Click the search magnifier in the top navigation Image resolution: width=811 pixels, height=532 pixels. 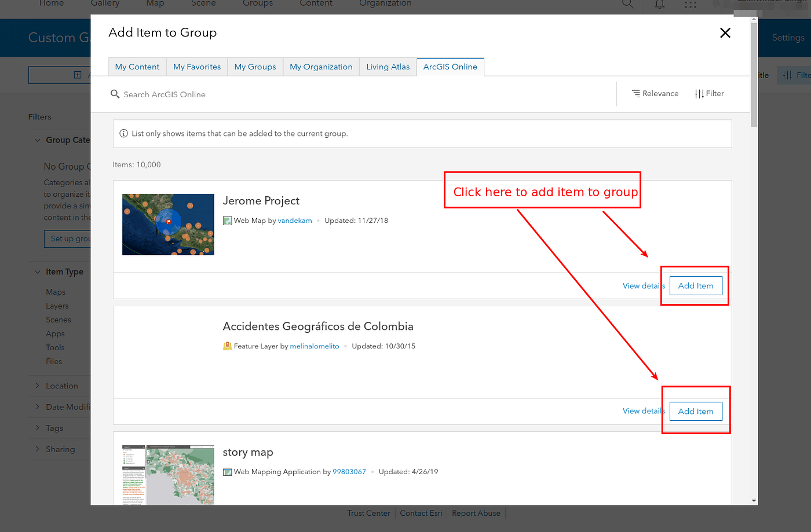point(627,4)
